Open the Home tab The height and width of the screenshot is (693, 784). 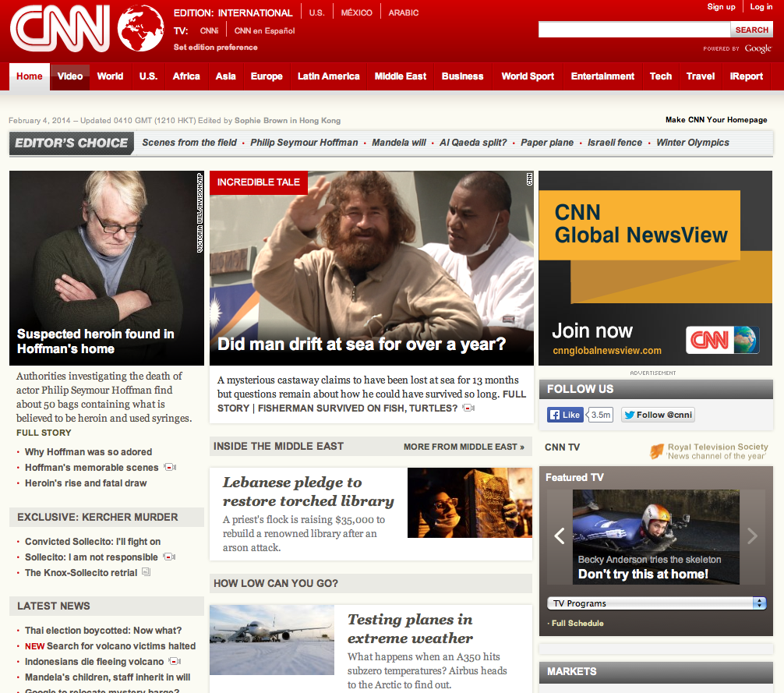30,76
